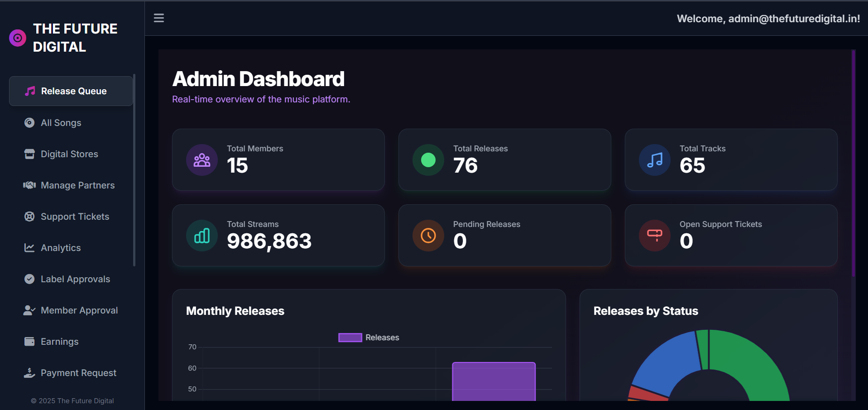
Task: Click the Total Streams bar chart icon
Action: coord(201,236)
